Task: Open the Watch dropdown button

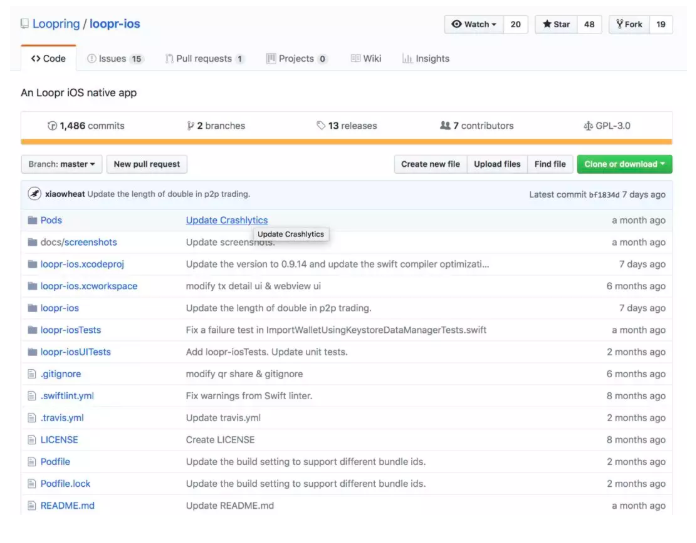Action: [x=474, y=24]
